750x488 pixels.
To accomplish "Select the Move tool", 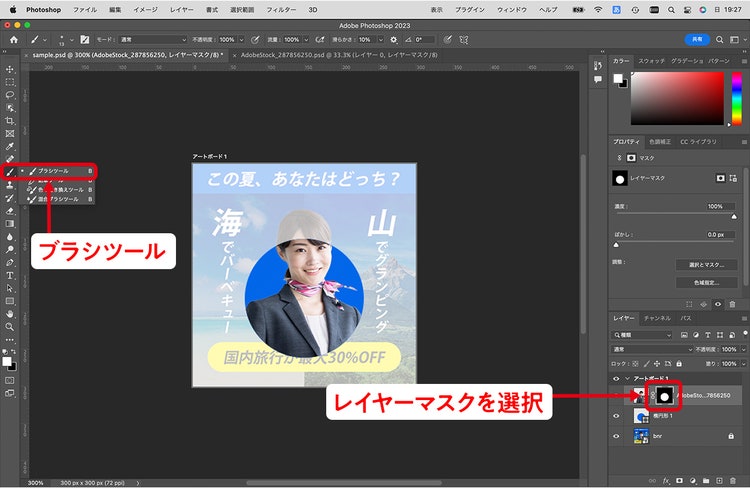I will [x=10, y=69].
